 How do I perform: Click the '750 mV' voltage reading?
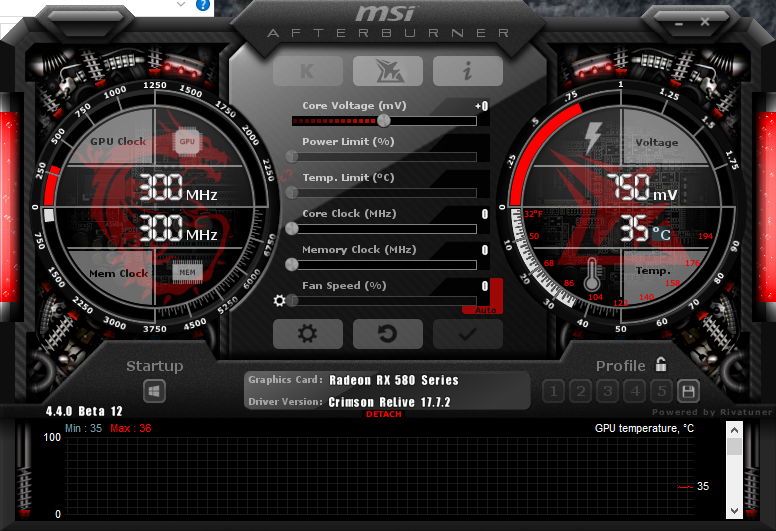pyautogui.click(x=642, y=188)
